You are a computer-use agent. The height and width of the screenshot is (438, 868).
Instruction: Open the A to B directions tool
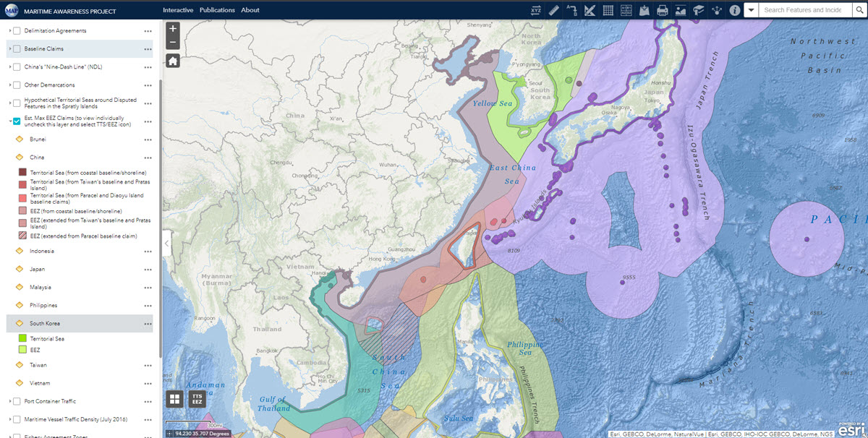572,10
